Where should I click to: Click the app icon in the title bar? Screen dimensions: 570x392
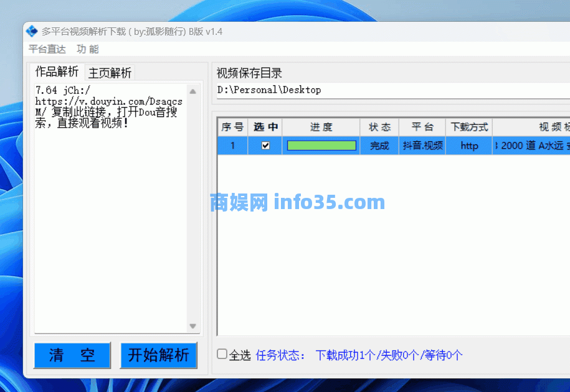(31, 30)
